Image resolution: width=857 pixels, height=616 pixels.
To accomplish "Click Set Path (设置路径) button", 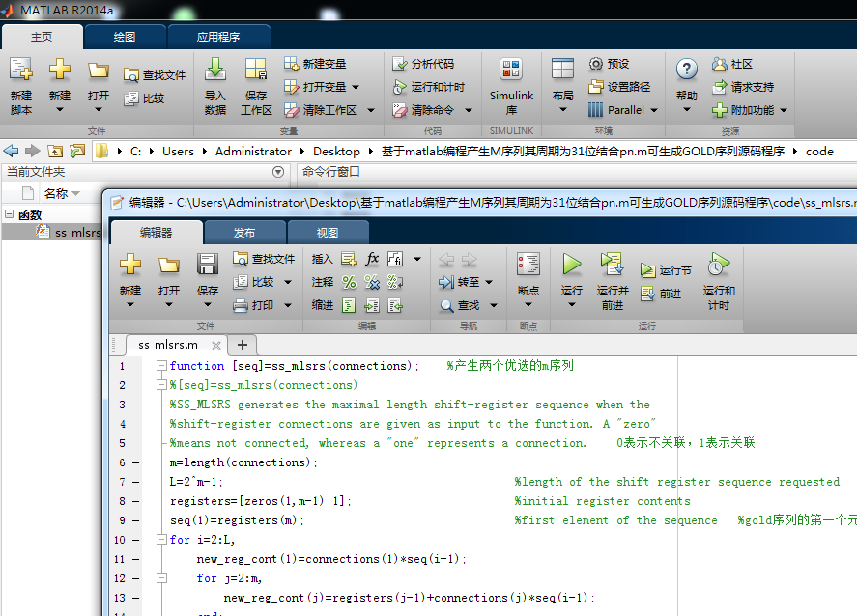I will click(x=619, y=87).
